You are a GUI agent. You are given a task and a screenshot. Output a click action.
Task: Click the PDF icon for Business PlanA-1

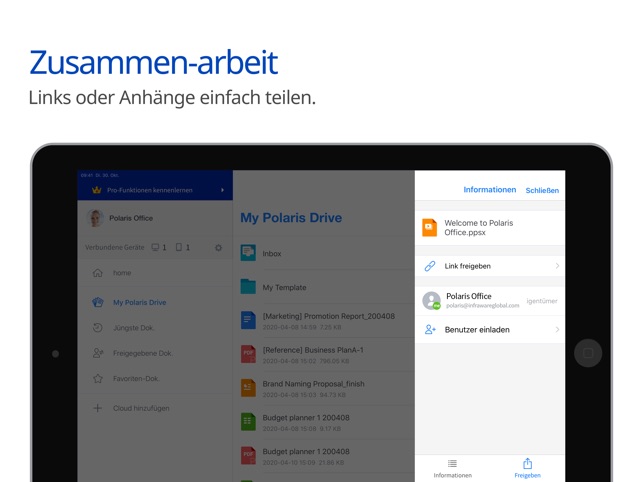(x=248, y=354)
